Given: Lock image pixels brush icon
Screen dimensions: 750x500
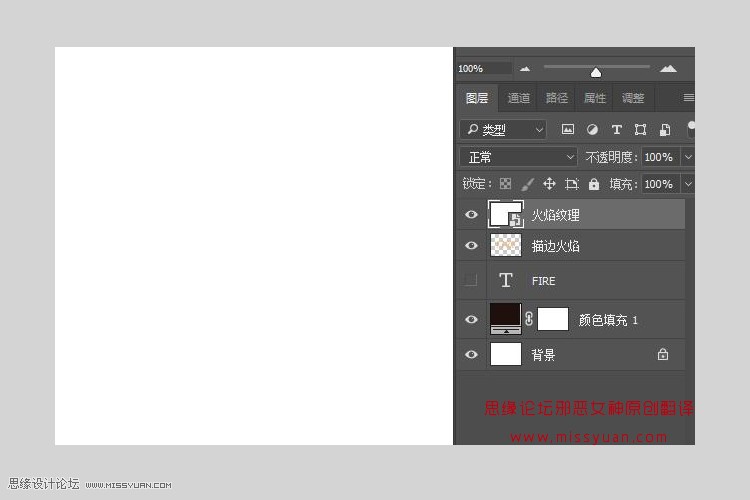Looking at the screenshot, I should [527, 184].
